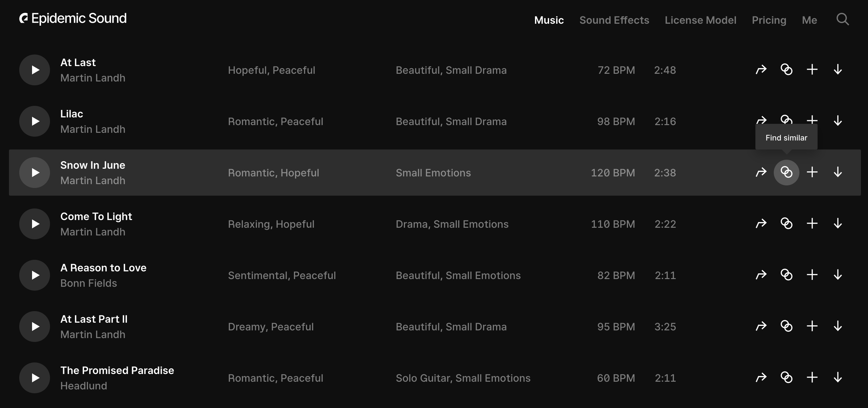Open artist Headlund

(x=84, y=386)
